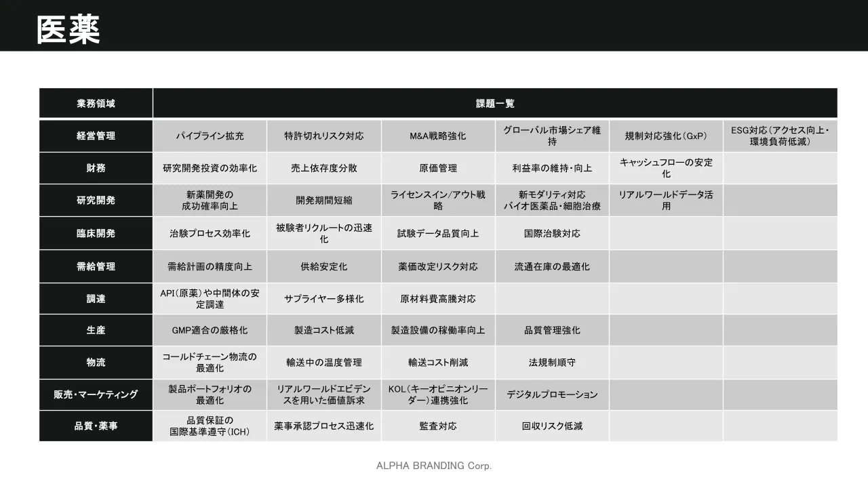Select the 業務領域 header cell
868x488 pixels.
tap(96, 104)
